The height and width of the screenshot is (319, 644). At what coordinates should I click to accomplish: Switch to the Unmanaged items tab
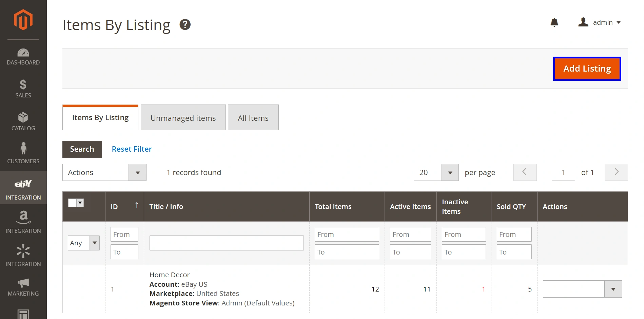(x=183, y=117)
